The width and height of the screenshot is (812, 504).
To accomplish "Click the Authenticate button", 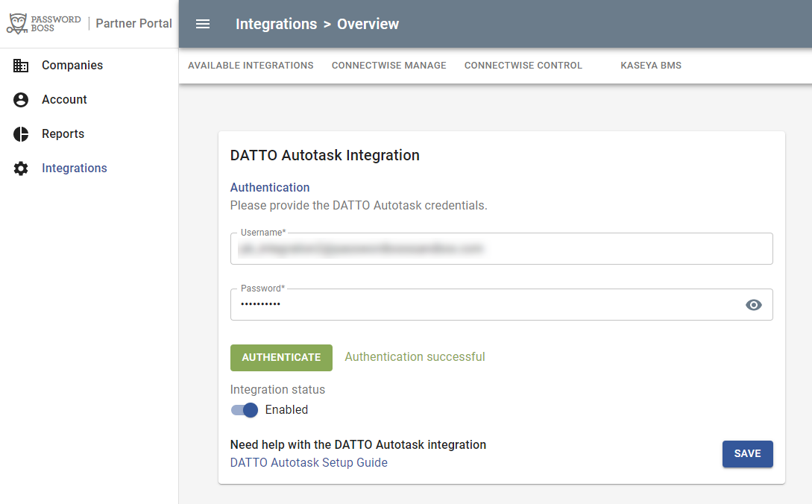I will coord(281,357).
